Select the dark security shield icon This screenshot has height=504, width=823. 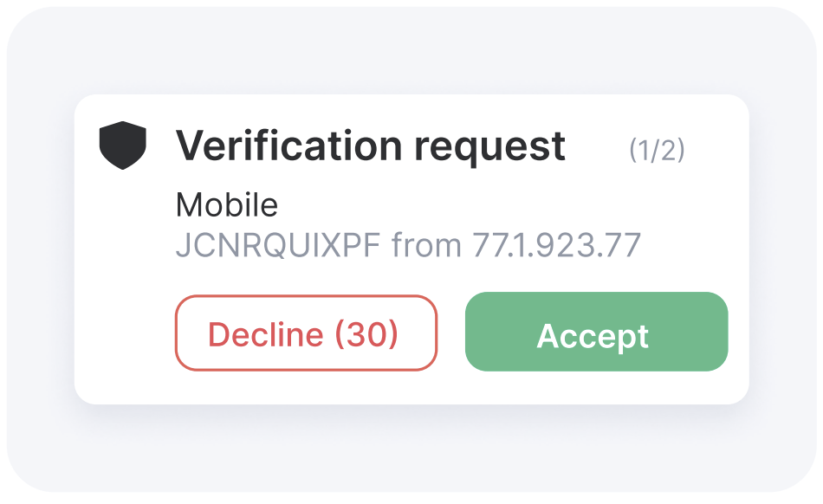click(123, 145)
